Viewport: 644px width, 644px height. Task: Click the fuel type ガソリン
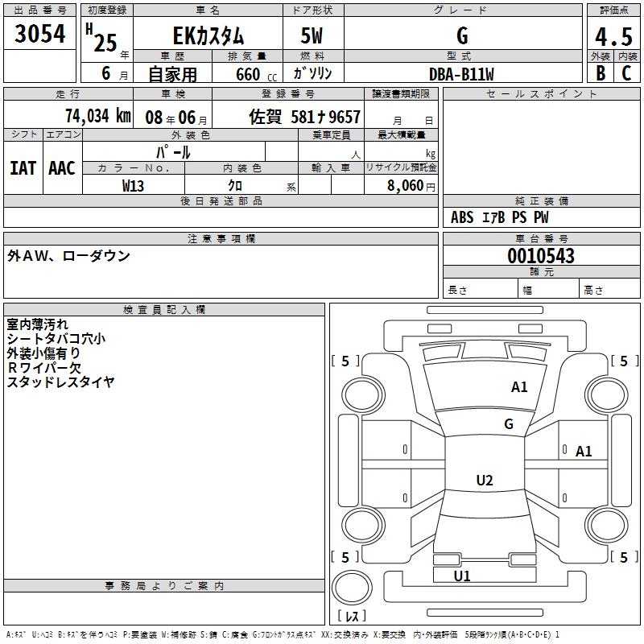(312, 73)
